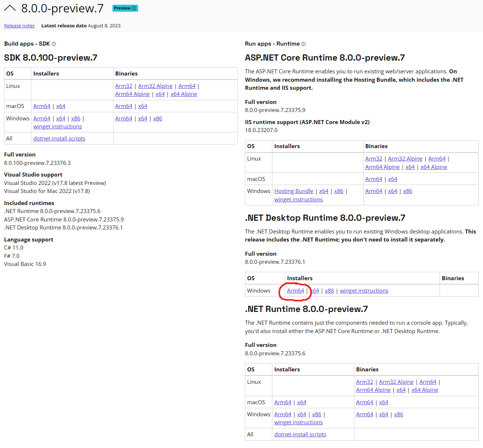Image resolution: width=483 pixels, height=448 pixels.
Task: Open dotnet-install scripts in the .NET Runtime table
Action: (300, 434)
